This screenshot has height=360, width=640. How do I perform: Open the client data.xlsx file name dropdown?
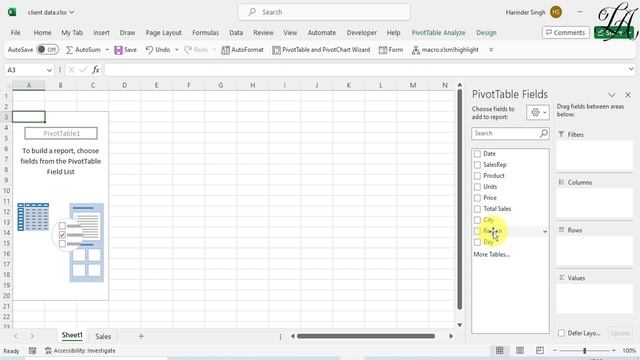(x=72, y=12)
